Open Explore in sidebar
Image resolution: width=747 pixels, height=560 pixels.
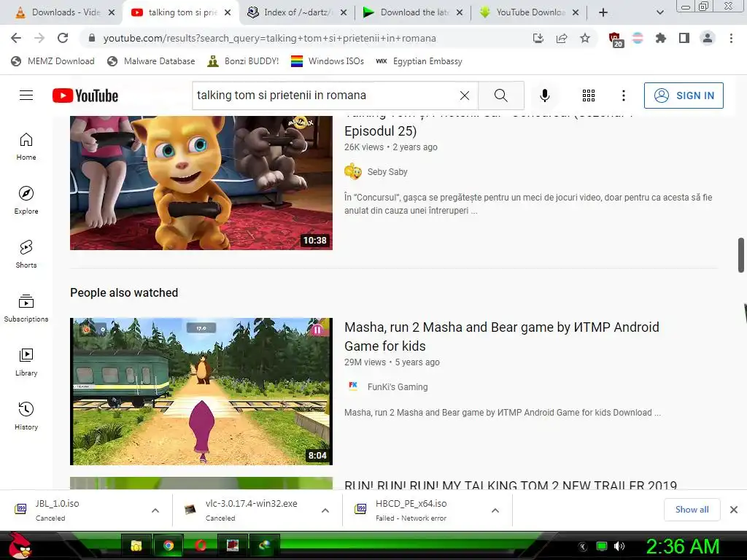[x=26, y=200]
